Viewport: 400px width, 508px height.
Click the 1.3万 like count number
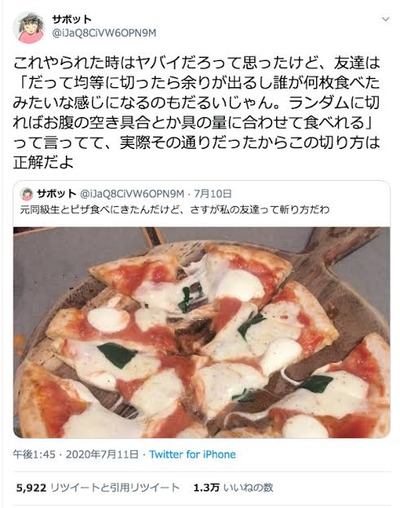click(206, 488)
